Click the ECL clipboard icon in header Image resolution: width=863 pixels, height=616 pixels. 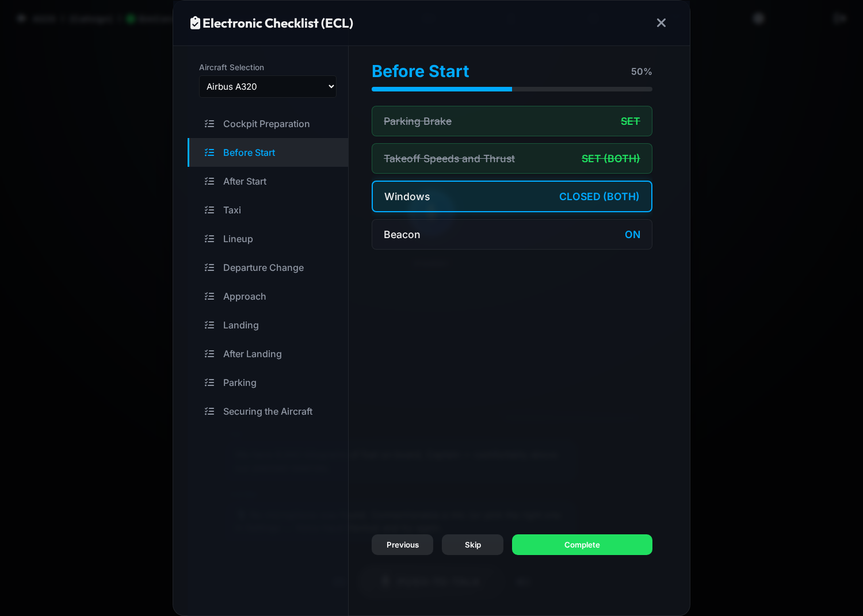click(x=195, y=23)
